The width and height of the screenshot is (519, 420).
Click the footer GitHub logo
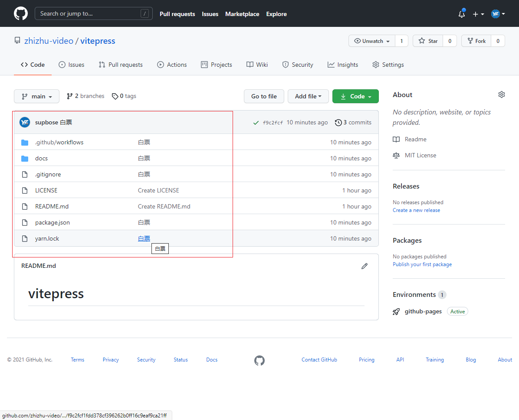point(259,360)
